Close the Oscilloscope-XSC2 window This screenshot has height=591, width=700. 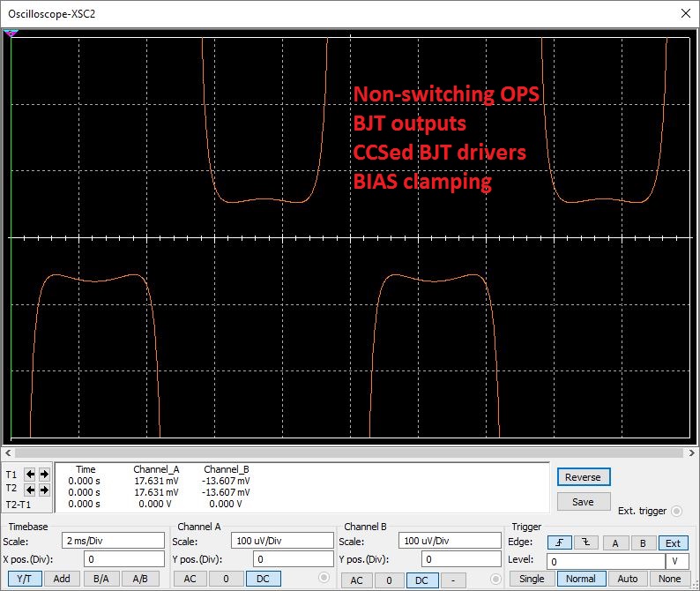[686, 13]
